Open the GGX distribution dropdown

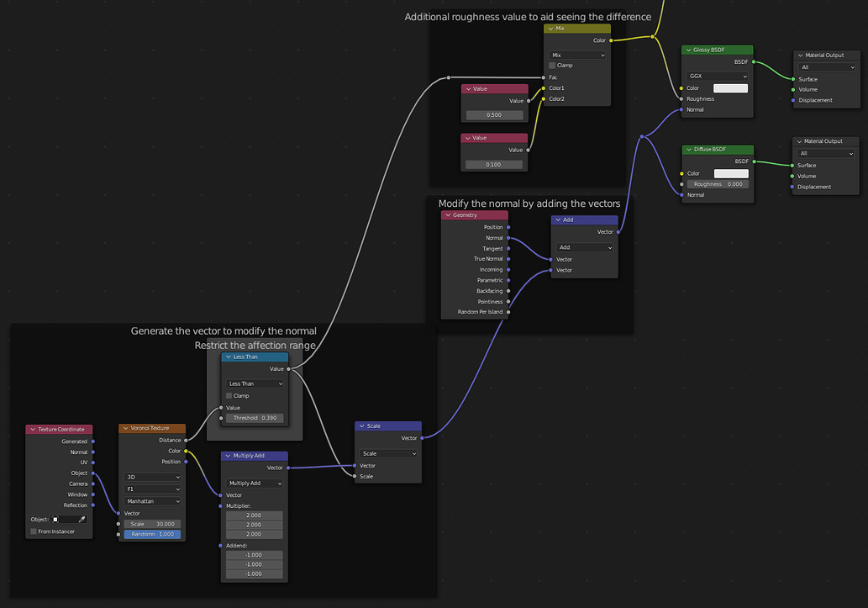tap(718, 76)
